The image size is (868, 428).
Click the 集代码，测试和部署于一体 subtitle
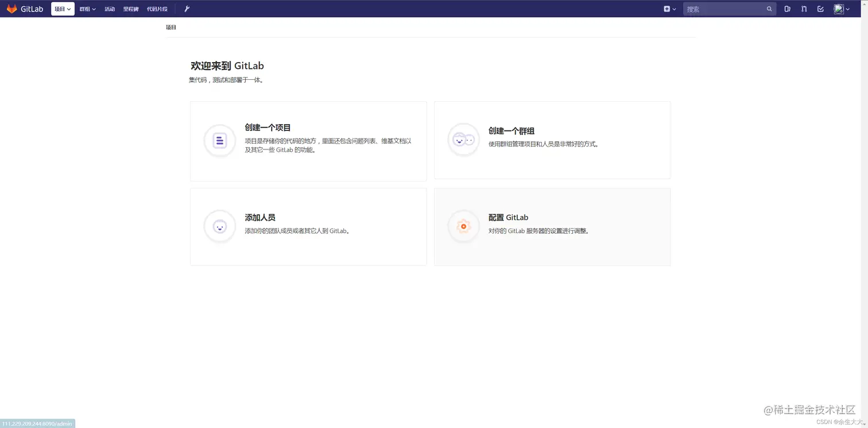[226, 80]
